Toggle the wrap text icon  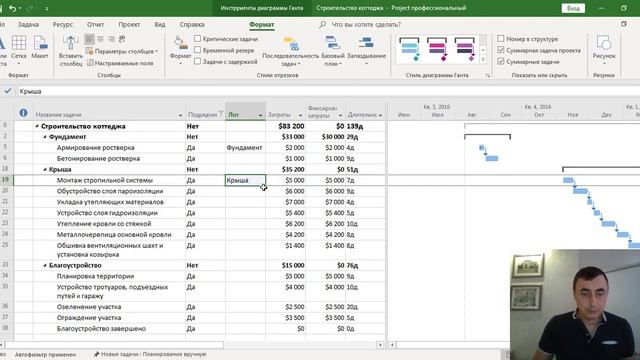click(122, 39)
